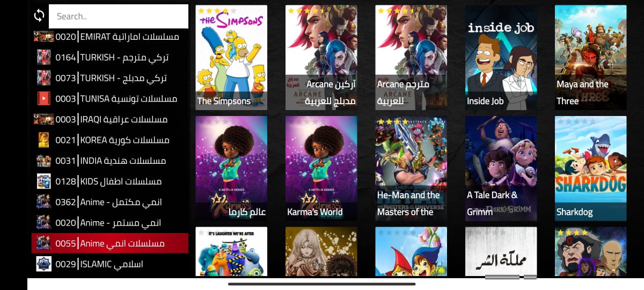Open the IRAQI category icon
Screen dimensions: 644x290
click(x=43, y=119)
